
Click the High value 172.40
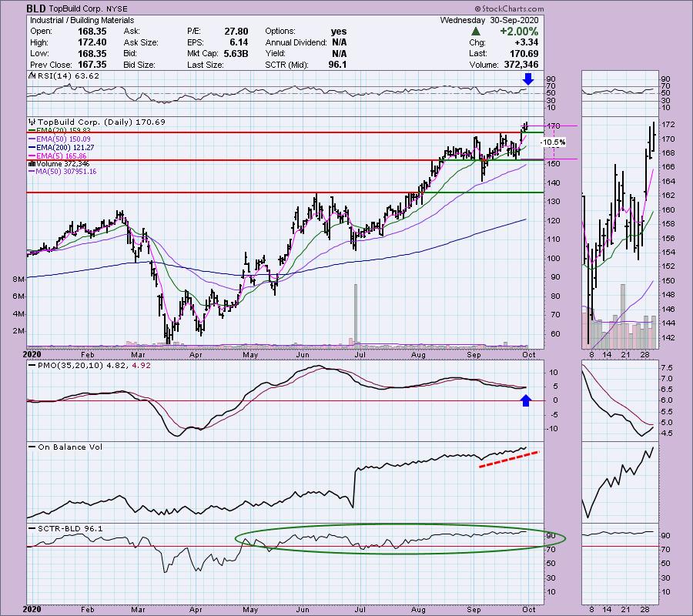pos(92,42)
